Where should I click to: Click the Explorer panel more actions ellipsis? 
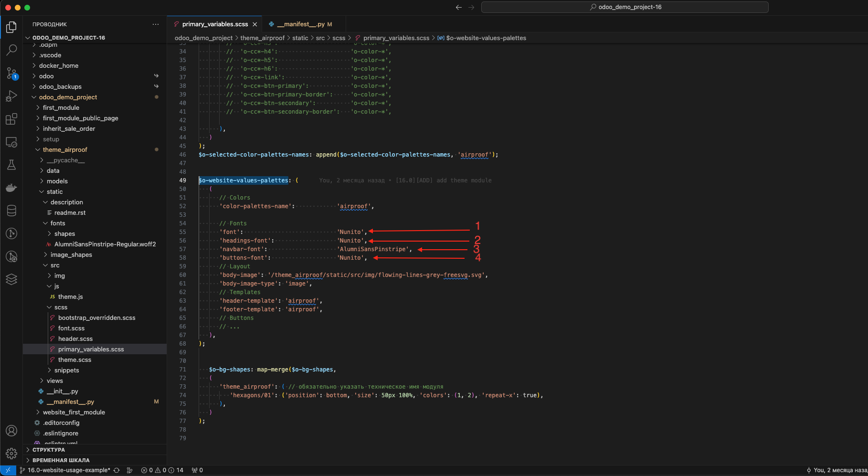(x=156, y=24)
